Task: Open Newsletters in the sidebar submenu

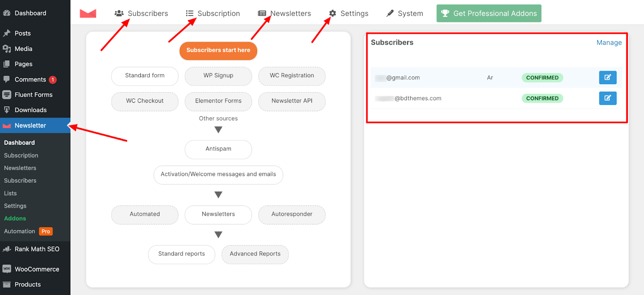Action: (20, 168)
